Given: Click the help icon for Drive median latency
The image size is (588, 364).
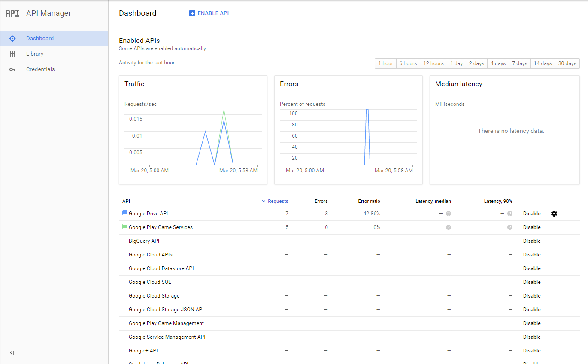Looking at the screenshot, I should pos(449,214).
